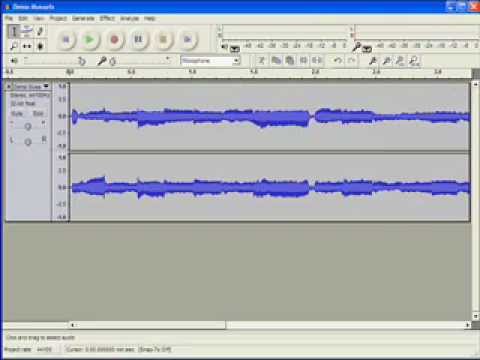Open the Help menu
Screen dimensions: 480x360
(x=150, y=18)
